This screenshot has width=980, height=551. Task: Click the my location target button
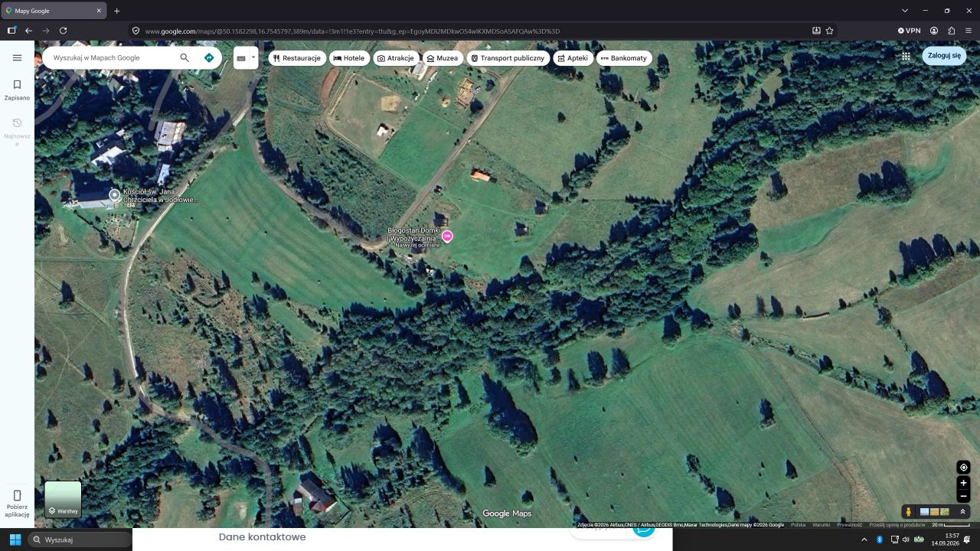(964, 468)
